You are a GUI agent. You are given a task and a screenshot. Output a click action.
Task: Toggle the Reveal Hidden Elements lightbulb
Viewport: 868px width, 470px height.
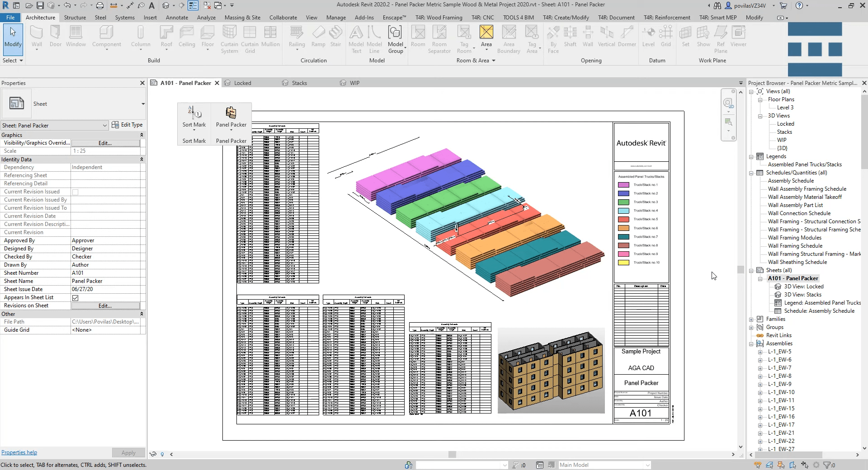tap(162, 455)
